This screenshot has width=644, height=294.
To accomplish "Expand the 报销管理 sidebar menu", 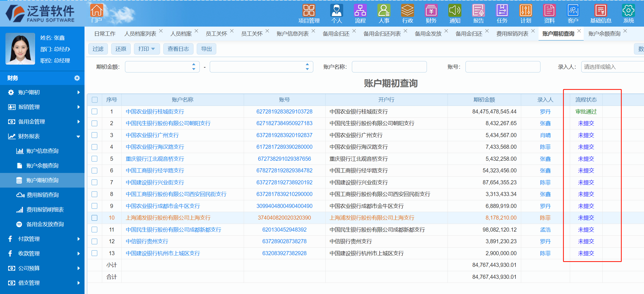I will [42, 107].
